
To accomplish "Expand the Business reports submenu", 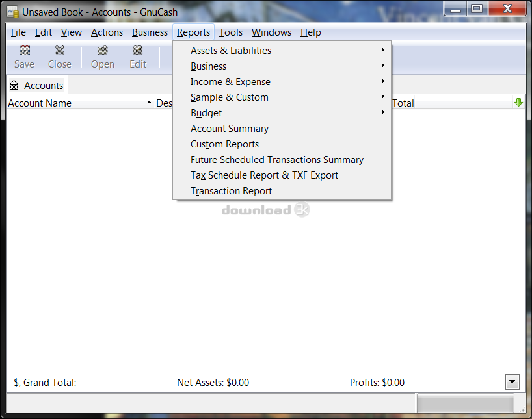I will pos(282,66).
